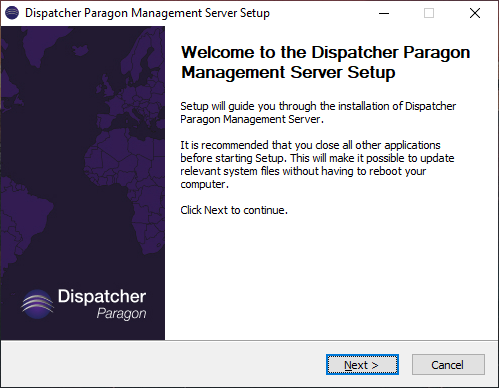Click the striped sphere logo in the sidebar
The width and height of the screenshot is (499, 388).
(37, 304)
